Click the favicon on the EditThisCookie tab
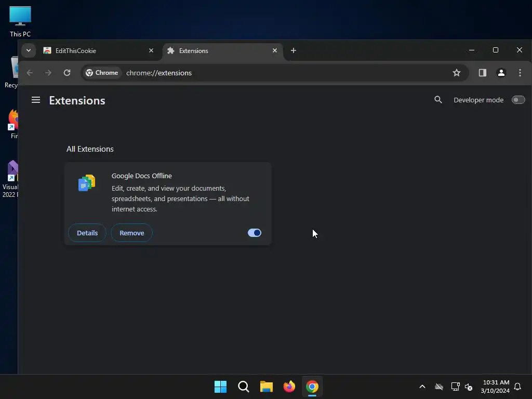Screen dimensions: 532x399 tap(47, 50)
